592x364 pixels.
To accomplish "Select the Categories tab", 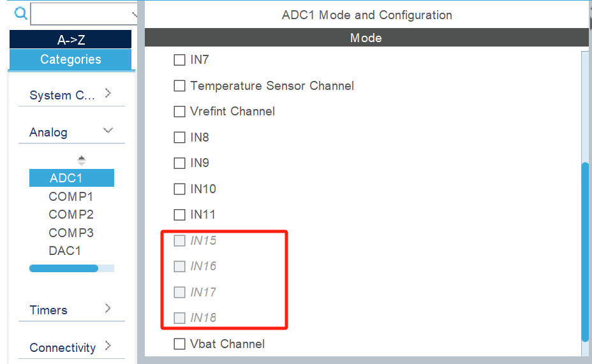I will pyautogui.click(x=70, y=59).
